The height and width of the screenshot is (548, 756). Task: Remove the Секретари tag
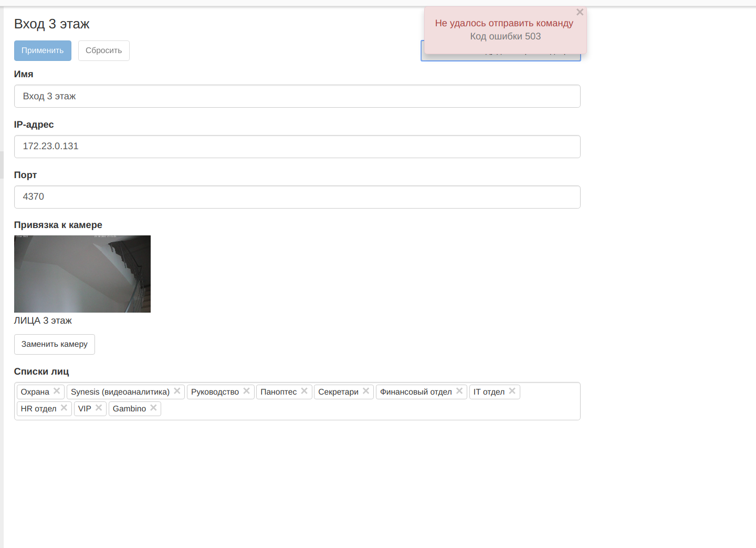(366, 391)
